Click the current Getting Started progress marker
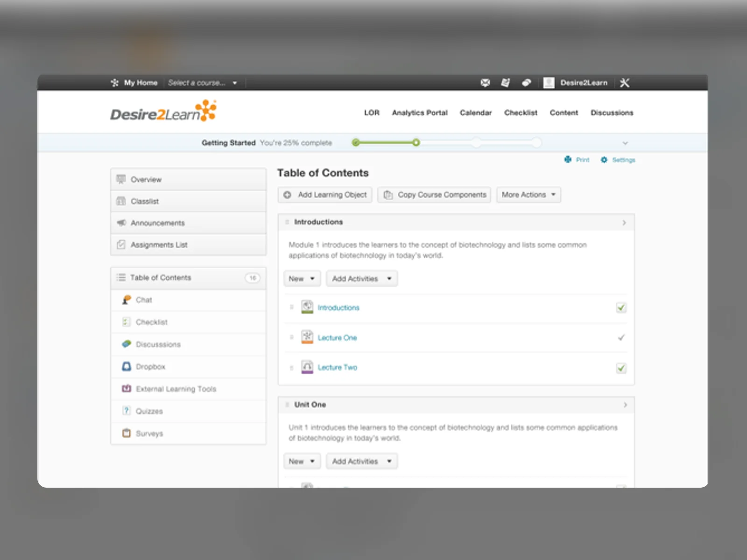 tap(416, 142)
